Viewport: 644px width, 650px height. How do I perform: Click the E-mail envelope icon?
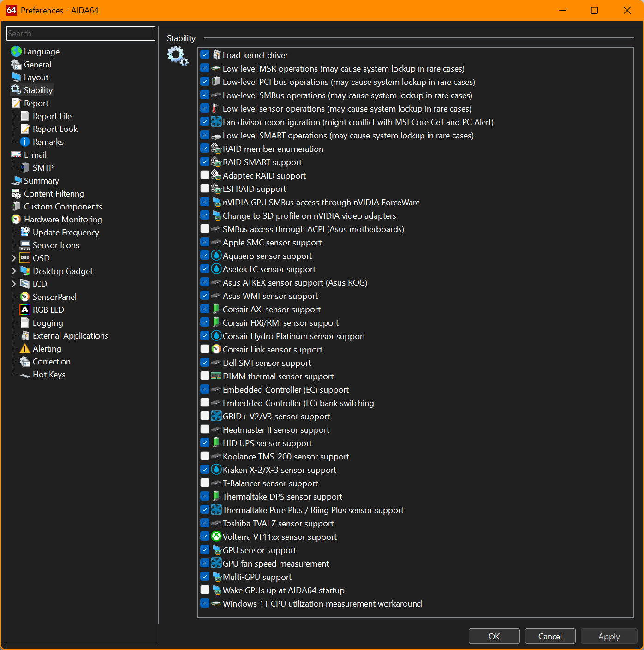[x=16, y=155]
